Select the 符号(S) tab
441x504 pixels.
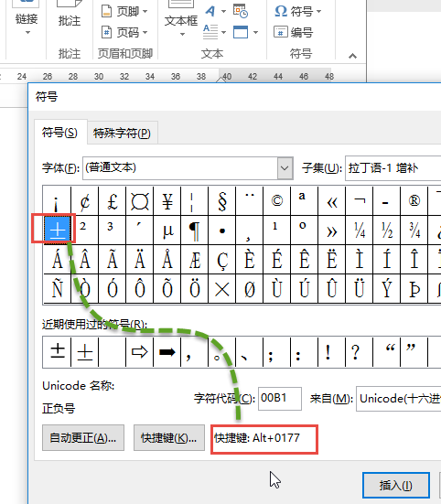point(59,133)
